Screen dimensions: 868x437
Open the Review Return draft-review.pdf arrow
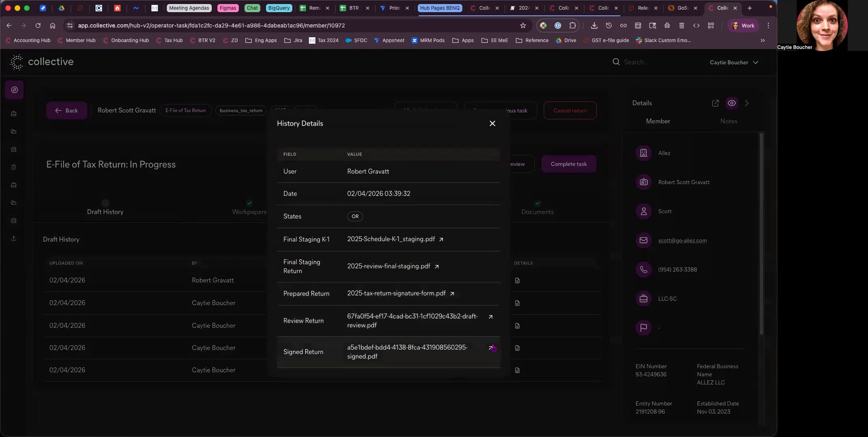pyautogui.click(x=491, y=317)
